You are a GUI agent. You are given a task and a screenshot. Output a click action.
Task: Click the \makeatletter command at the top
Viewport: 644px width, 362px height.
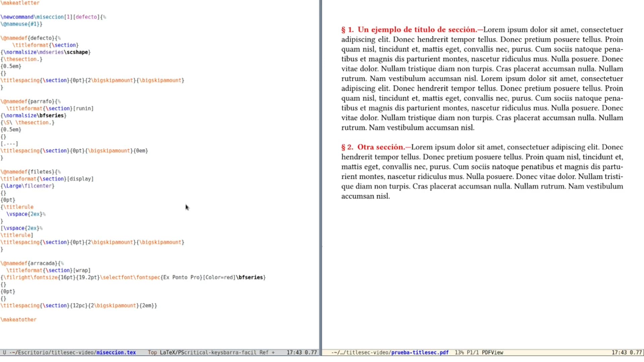(x=20, y=3)
